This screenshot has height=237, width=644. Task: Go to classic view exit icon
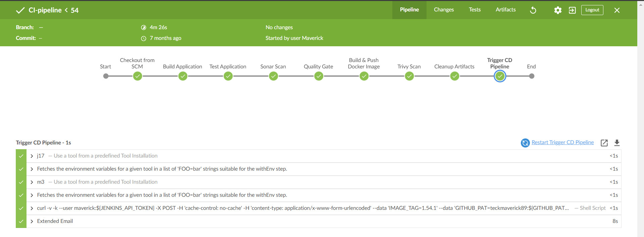click(x=572, y=10)
